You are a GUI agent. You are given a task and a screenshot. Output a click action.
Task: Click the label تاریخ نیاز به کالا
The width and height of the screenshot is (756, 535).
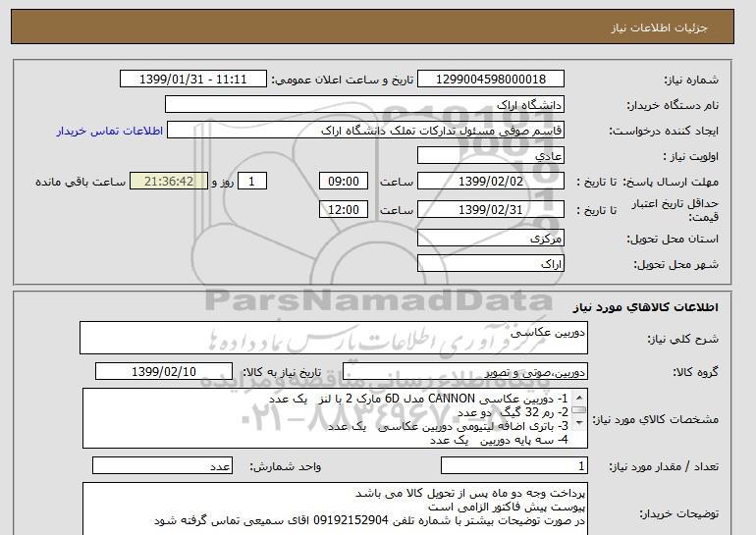(x=282, y=372)
